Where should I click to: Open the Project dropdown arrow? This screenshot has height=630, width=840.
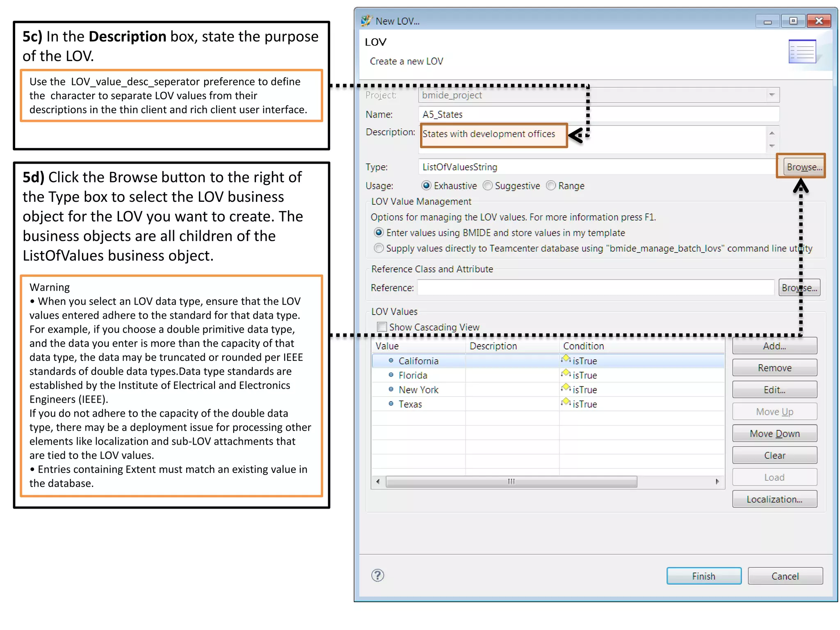[x=772, y=95]
